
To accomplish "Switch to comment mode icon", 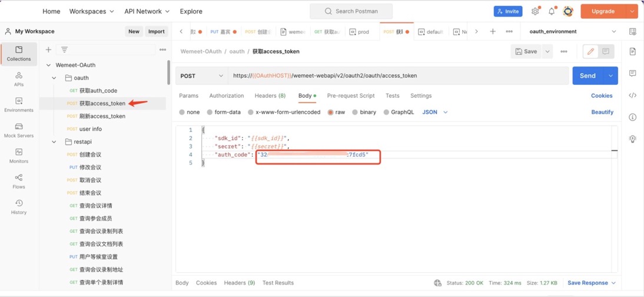I will click(606, 51).
